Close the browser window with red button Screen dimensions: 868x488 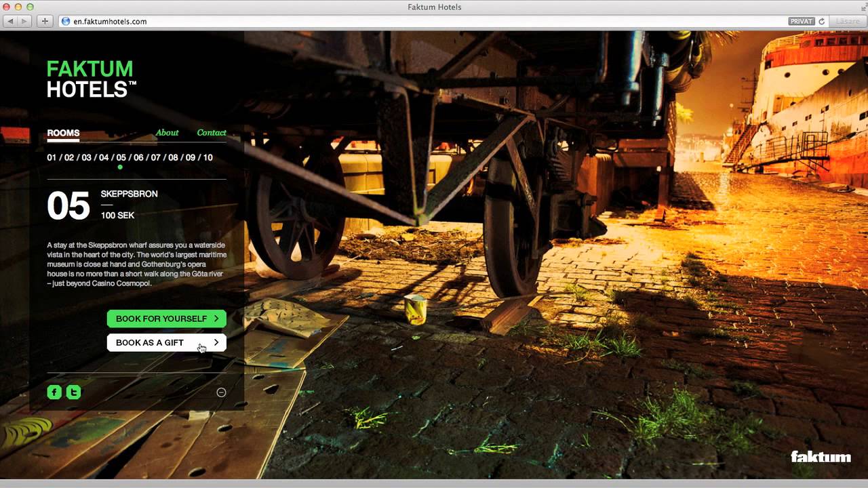click(x=7, y=7)
